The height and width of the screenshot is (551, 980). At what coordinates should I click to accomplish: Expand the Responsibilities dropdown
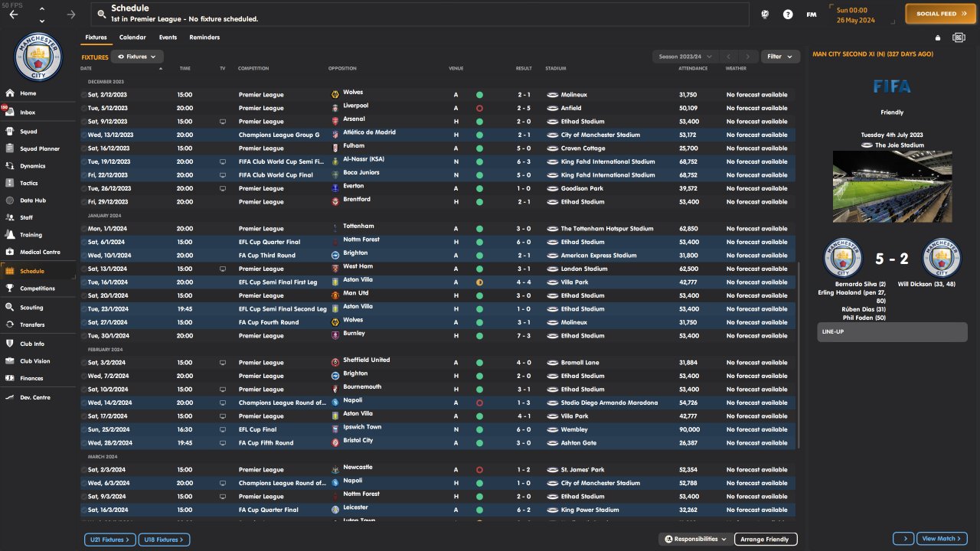point(696,540)
